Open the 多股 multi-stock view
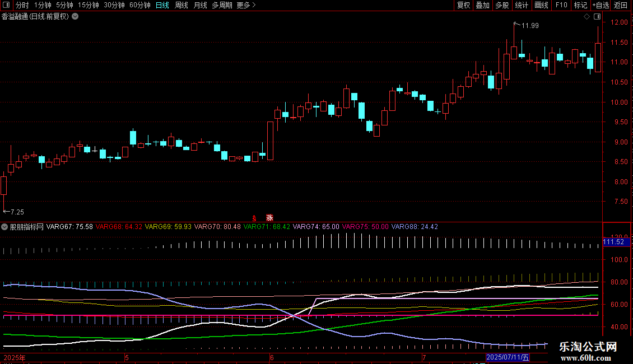 point(502,5)
